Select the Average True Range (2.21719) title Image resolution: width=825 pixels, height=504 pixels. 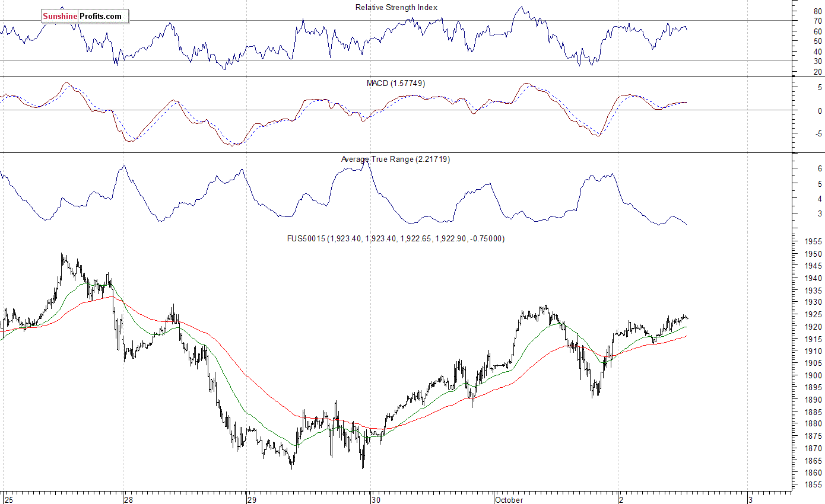coord(395,159)
